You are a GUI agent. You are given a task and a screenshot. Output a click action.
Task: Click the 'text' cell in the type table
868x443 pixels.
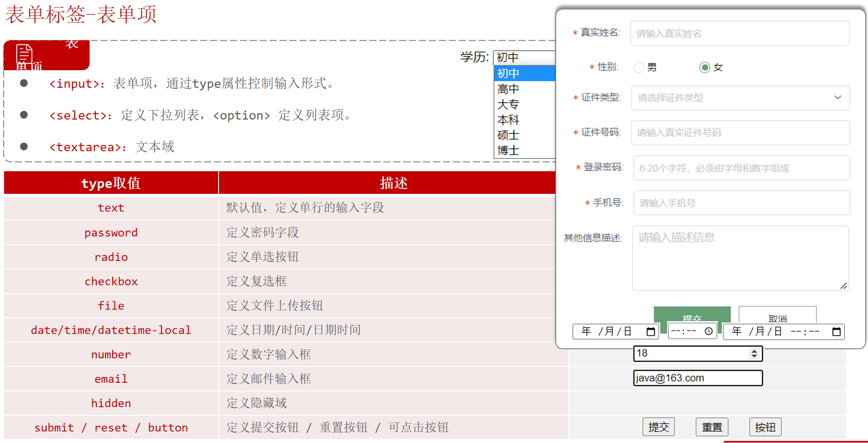point(111,208)
